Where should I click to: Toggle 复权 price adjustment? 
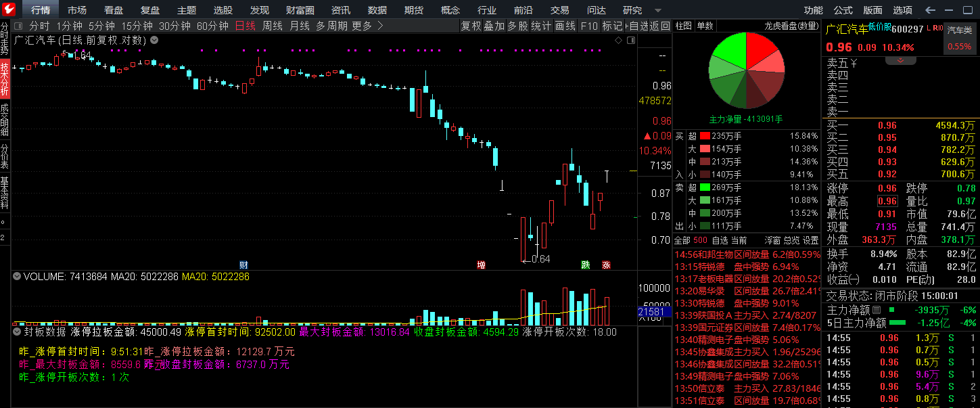471,26
